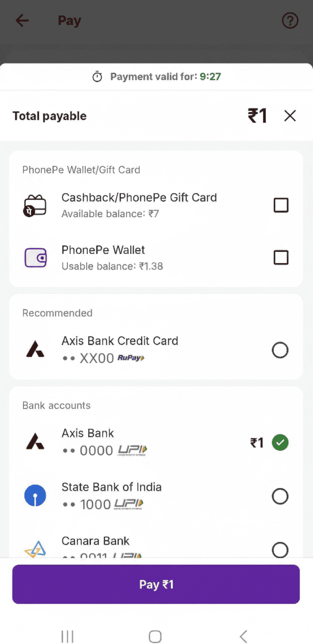
Task: Open Android recent apps navigation button
Action: [x=67, y=636]
